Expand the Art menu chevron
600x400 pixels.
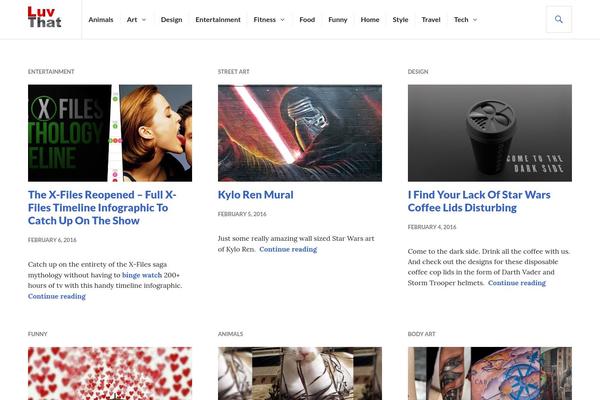pyautogui.click(x=144, y=20)
